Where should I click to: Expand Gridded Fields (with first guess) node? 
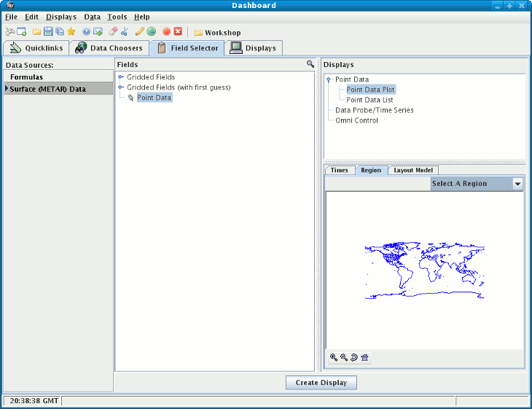coord(121,87)
